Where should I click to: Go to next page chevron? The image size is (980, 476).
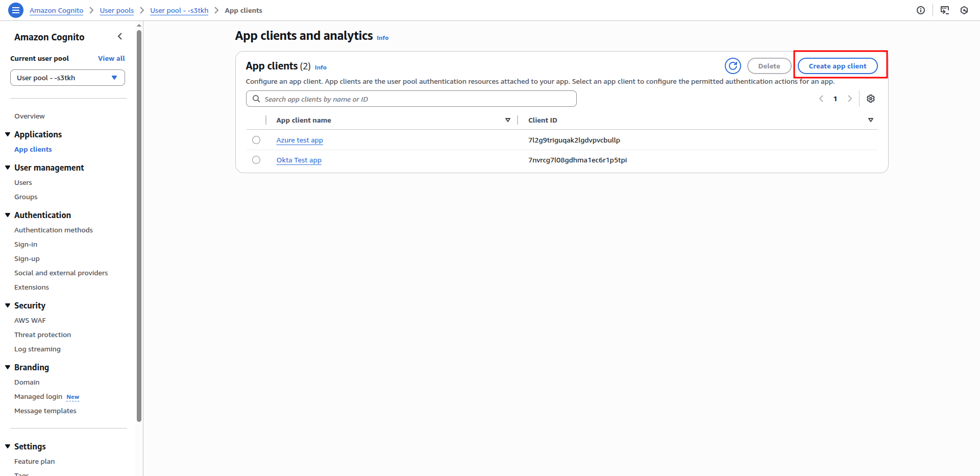[850, 99]
